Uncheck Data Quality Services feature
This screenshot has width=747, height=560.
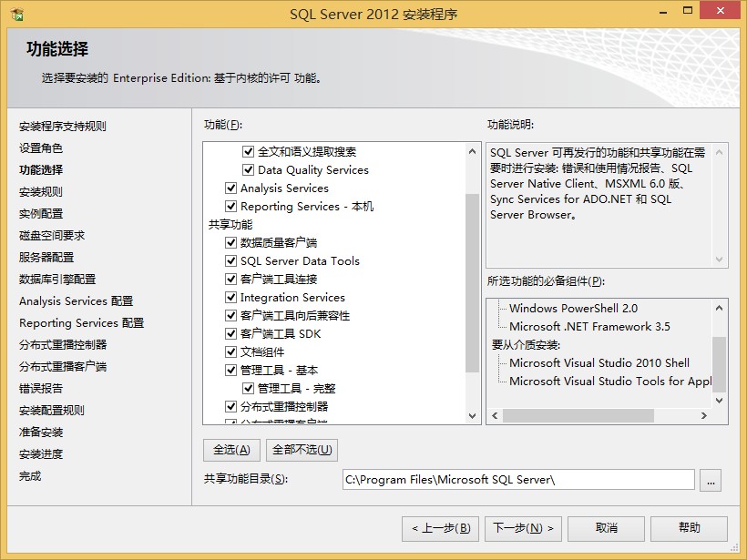pos(248,169)
